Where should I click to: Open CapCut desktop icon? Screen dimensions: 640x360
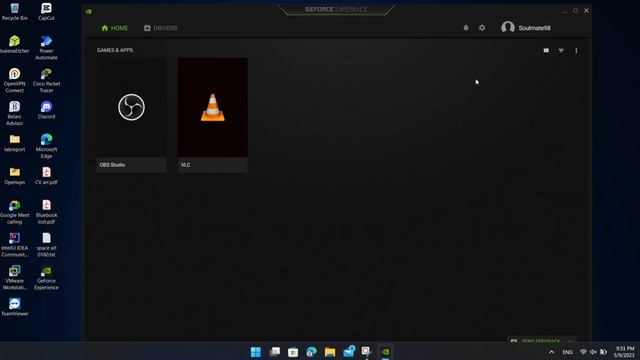(x=46, y=12)
